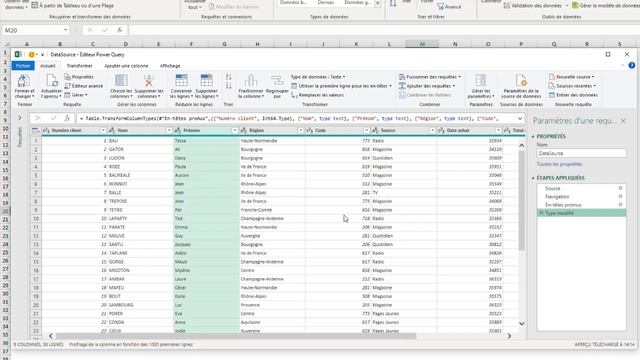Open filter dropdown of Date achat column
The image size is (640, 360).
(498, 130)
